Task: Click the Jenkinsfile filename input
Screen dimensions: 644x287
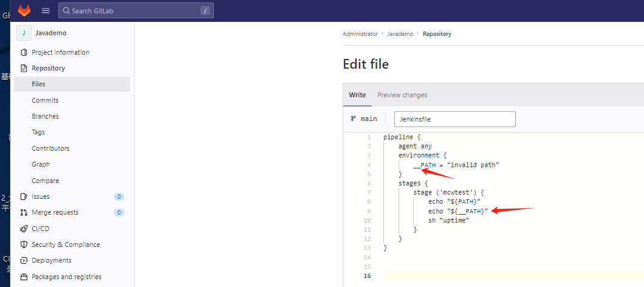Action: 454,119
